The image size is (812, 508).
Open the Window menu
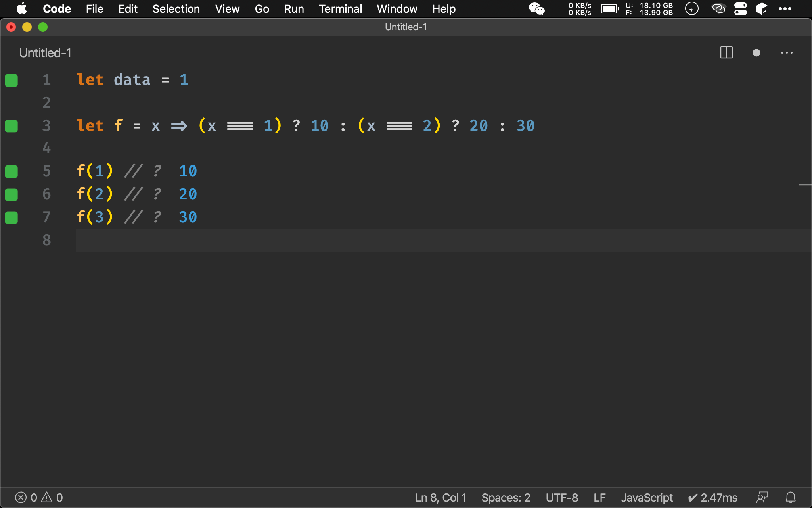(397, 9)
